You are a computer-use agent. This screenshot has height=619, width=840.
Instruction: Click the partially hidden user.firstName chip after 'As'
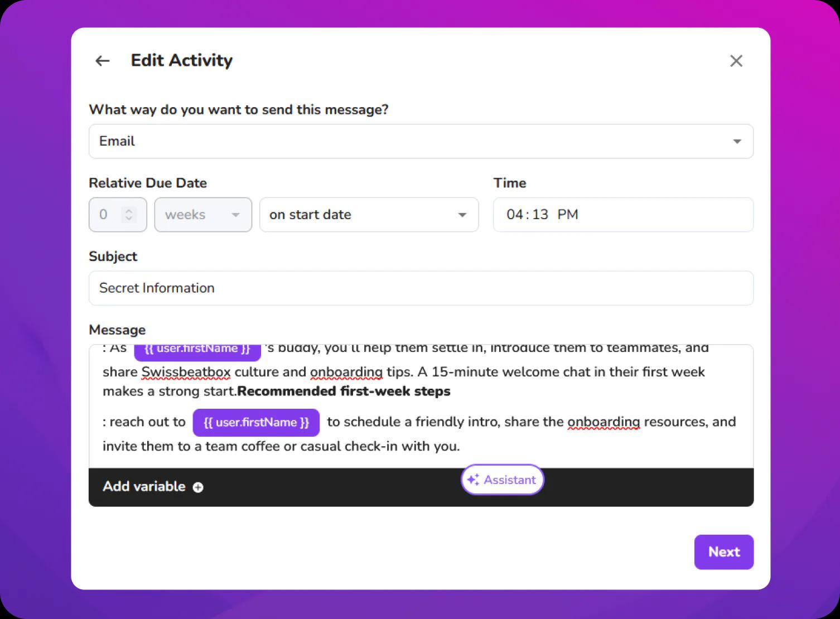point(197,350)
